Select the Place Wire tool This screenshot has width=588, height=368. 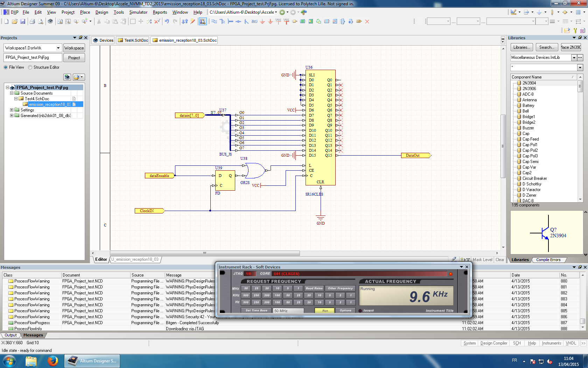(x=214, y=21)
